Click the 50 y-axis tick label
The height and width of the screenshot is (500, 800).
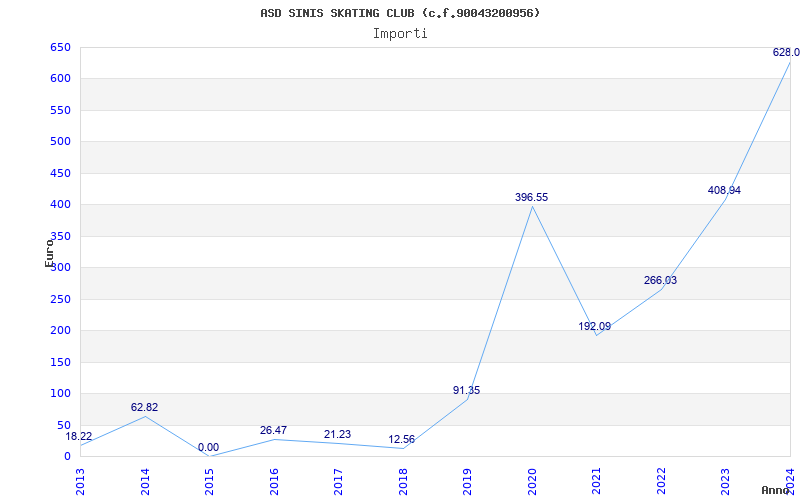coord(63,425)
